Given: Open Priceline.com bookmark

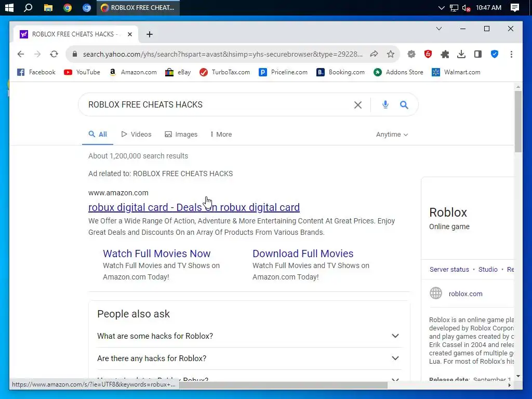Looking at the screenshot, I should (x=283, y=72).
